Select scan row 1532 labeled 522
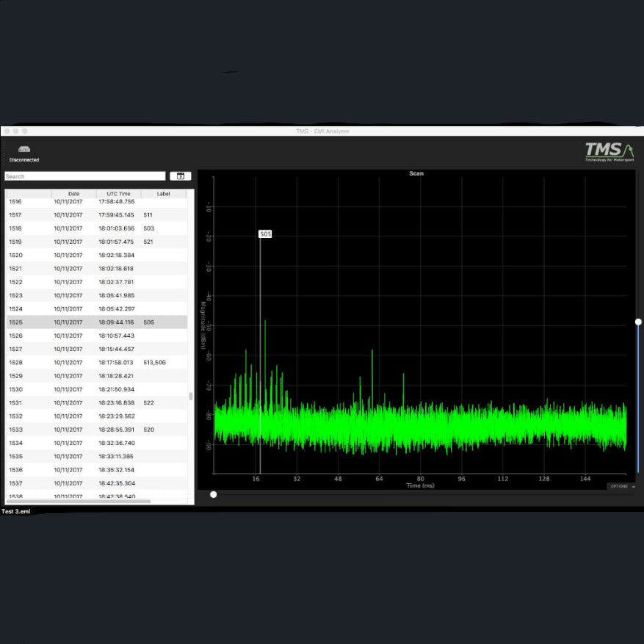 click(x=95, y=402)
